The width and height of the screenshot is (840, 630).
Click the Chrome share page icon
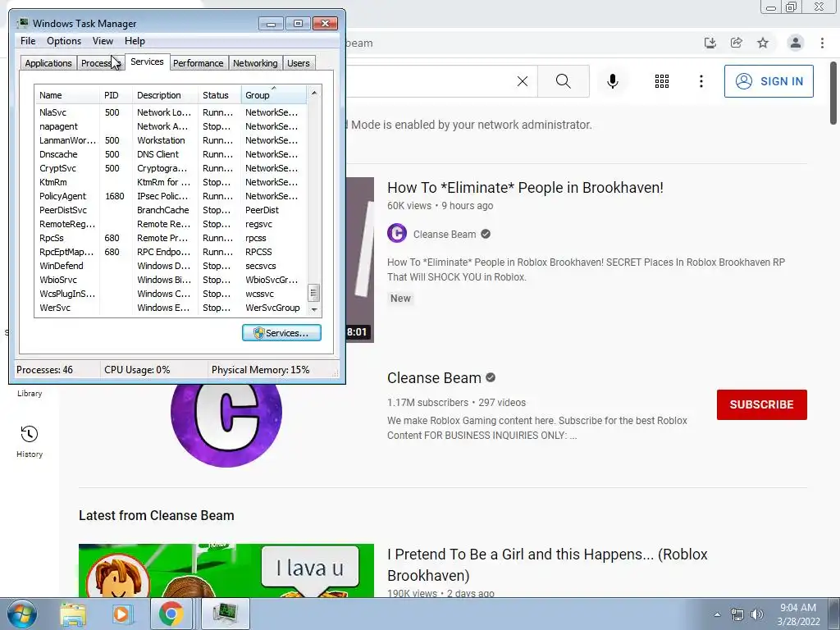pyautogui.click(x=737, y=43)
